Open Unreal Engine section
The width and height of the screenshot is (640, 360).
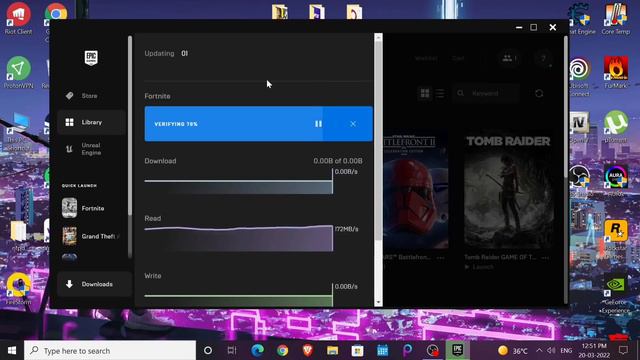click(x=91, y=149)
